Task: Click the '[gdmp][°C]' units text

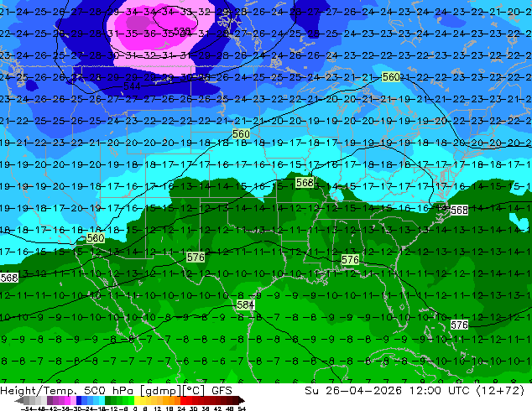Action: 173,391
